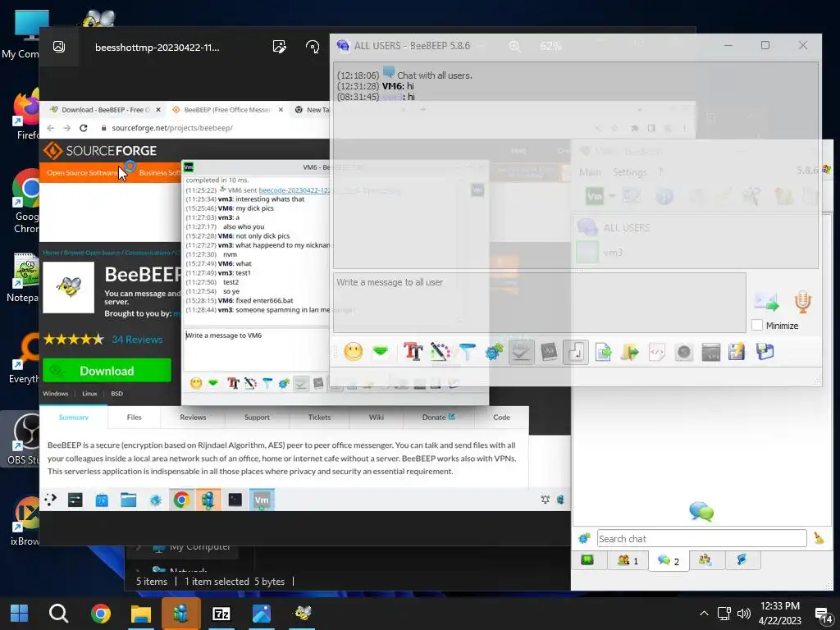This screenshot has width=840, height=630.
Task: Click blue filter icon in ALL USERS toolbar
Action: pos(467,352)
